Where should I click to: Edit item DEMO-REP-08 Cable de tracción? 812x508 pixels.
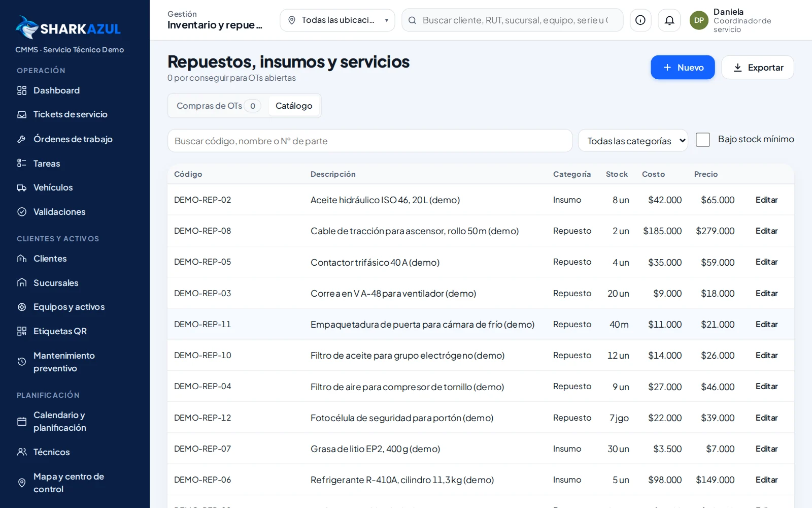coord(766,231)
